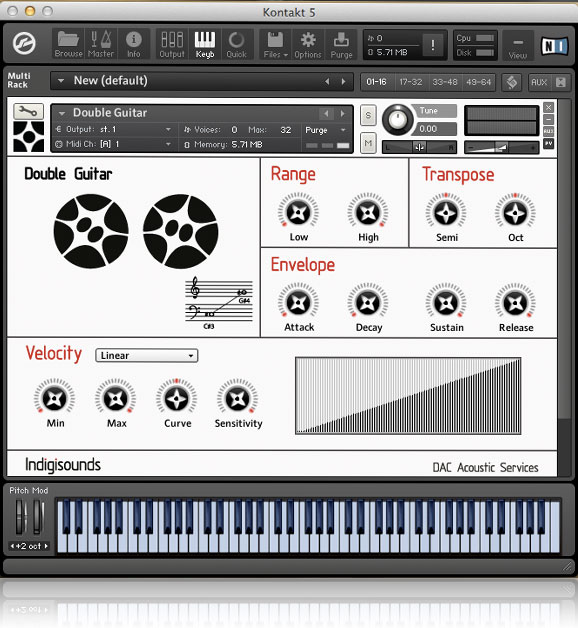Open the Options gear dialog
Screen dimensions: 578x628
308,44
